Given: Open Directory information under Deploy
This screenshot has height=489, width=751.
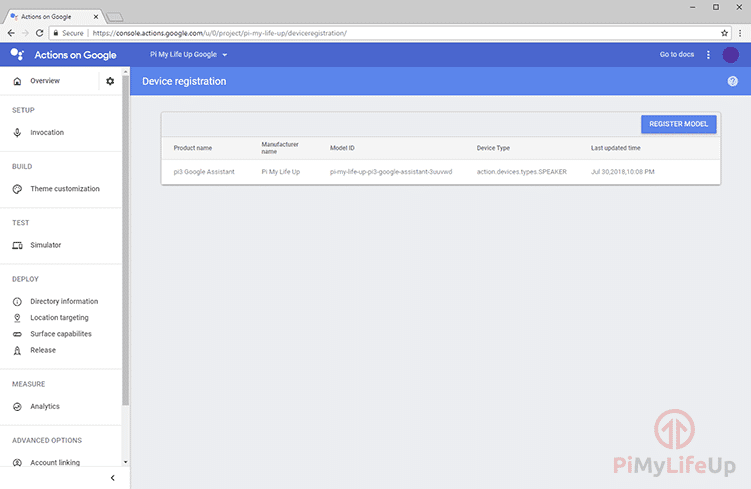Looking at the screenshot, I should 64,301.
